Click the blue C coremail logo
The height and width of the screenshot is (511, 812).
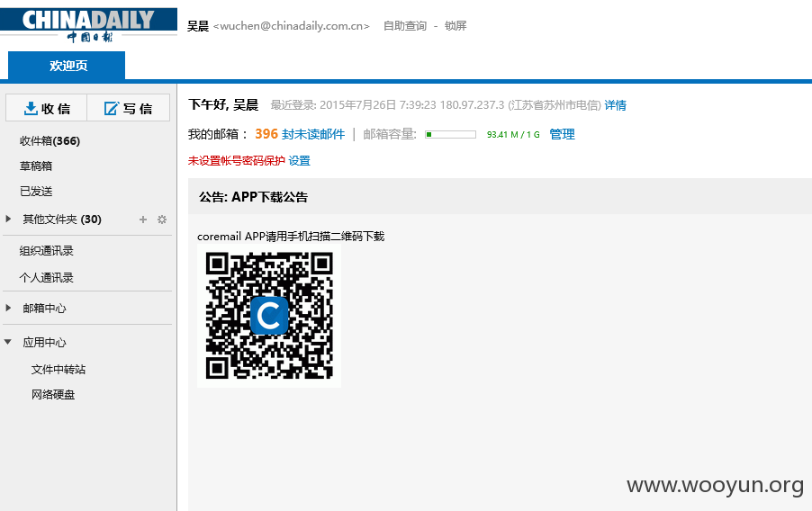[x=269, y=315]
